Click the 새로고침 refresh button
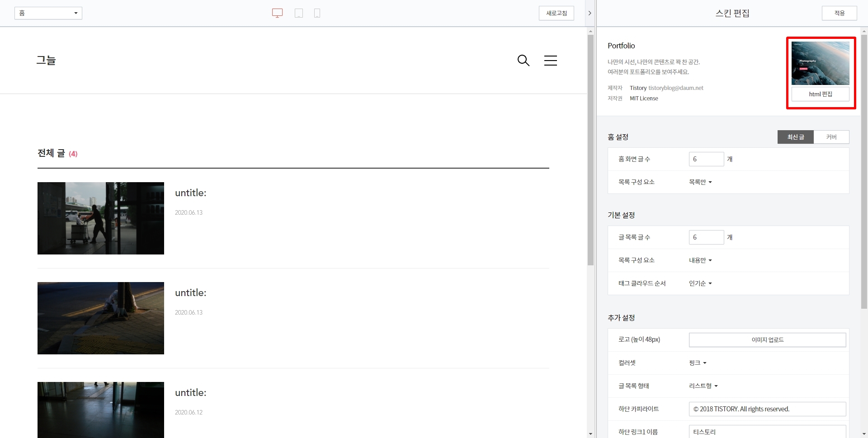 (x=557, y=13)
